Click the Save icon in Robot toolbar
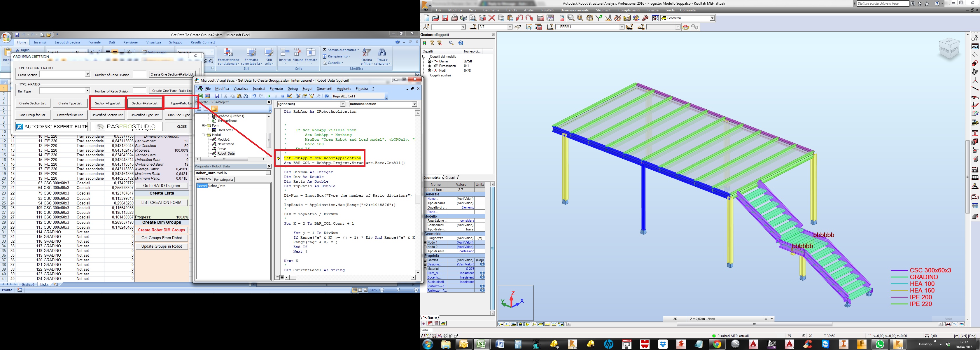The width and height of the screenshot is (980, 350). pos(445,18)
